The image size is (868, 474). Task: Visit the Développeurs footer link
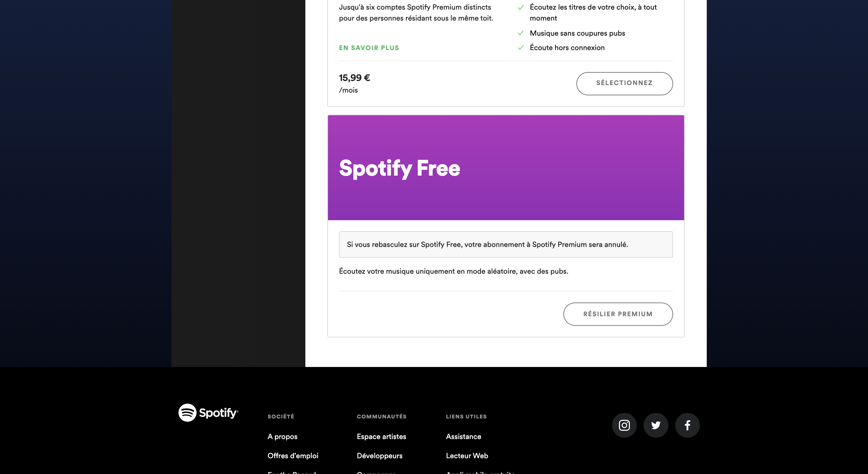pos(379,456)
